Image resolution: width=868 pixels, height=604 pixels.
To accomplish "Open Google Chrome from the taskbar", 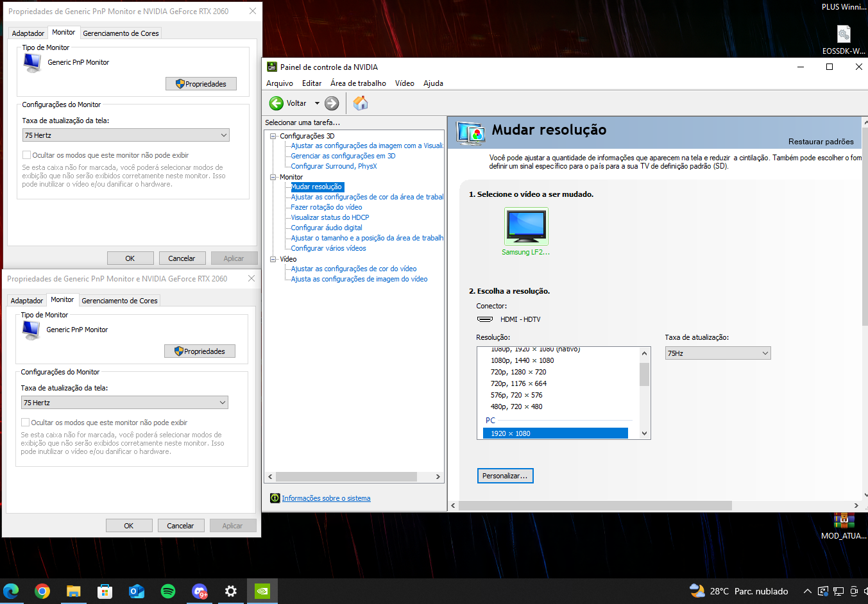I will click(42, 591).
